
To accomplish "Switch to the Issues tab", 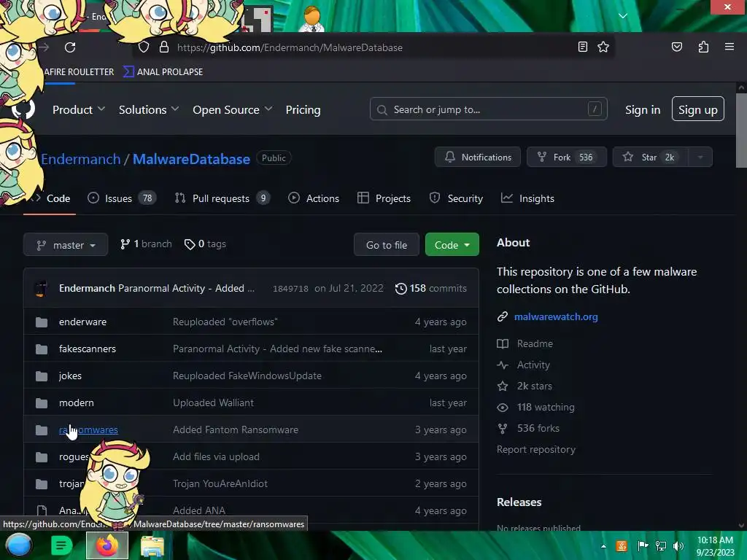I will (122, 198).
